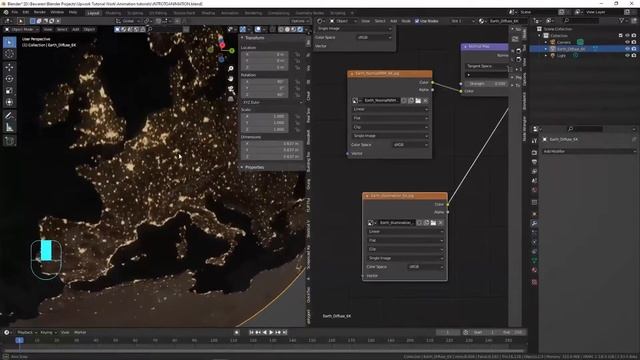Open the Add menu in 3D viewport header
The width and height of the screenshot is (640, 360).
(x=76, y=29)
